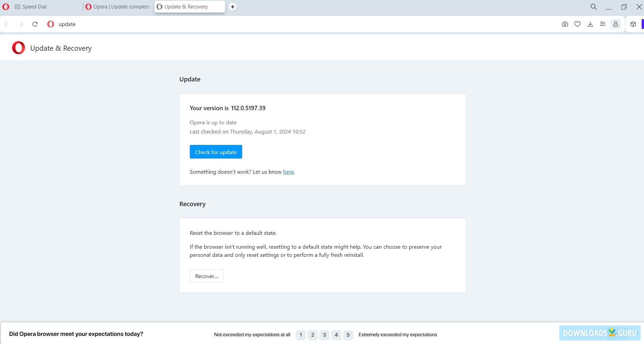Screen dimensions: 644x344
Task: Go forward to the next page
Action: pyautogui.click(x=21, y=24)
